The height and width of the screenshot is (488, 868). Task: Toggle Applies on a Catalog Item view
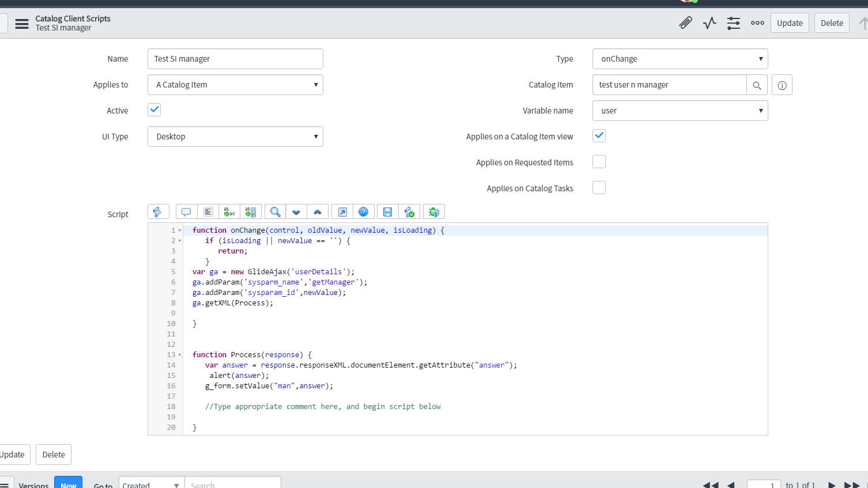(599, 135)
